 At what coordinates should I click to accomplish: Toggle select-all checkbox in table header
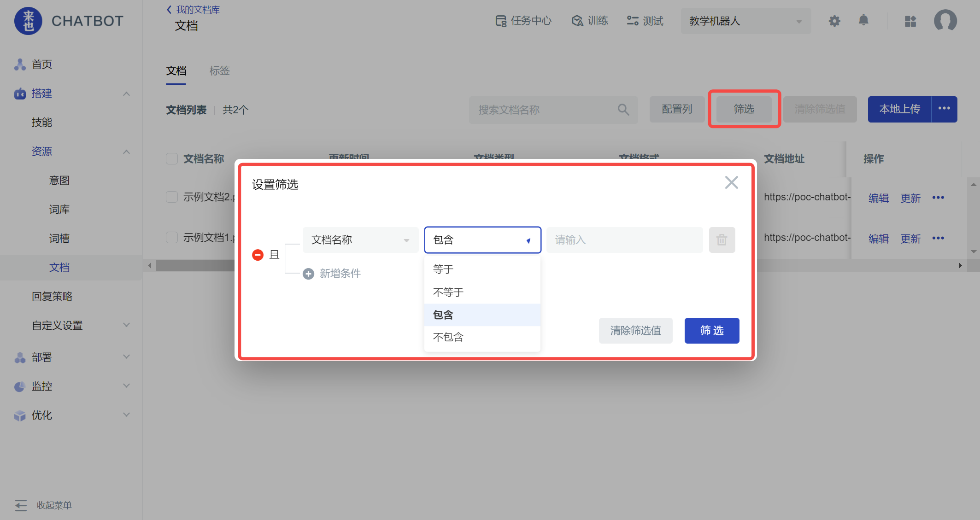point(172,159)
